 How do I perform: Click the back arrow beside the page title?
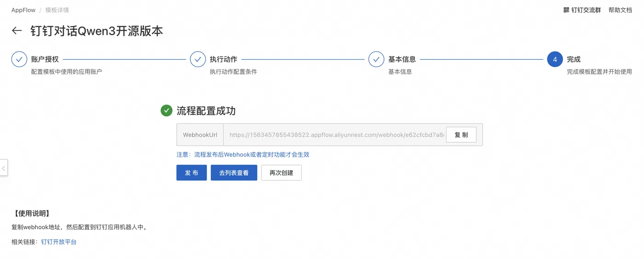point(17,31)
